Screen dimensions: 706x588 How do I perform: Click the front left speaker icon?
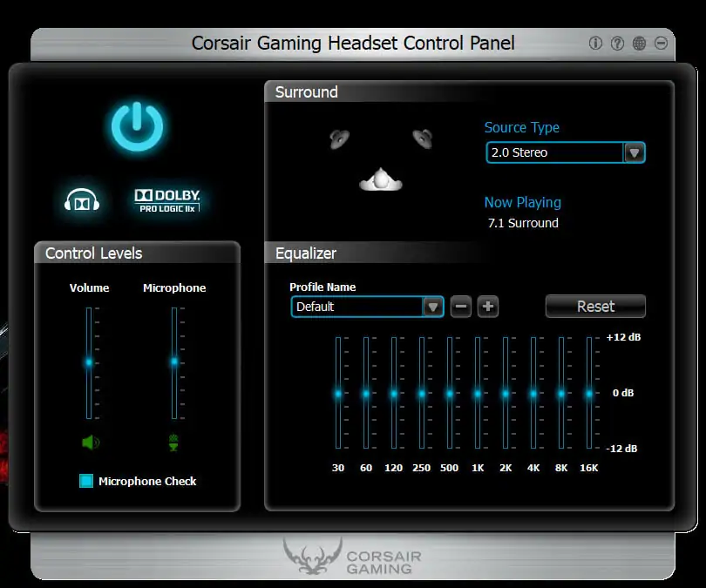(339, 139)
